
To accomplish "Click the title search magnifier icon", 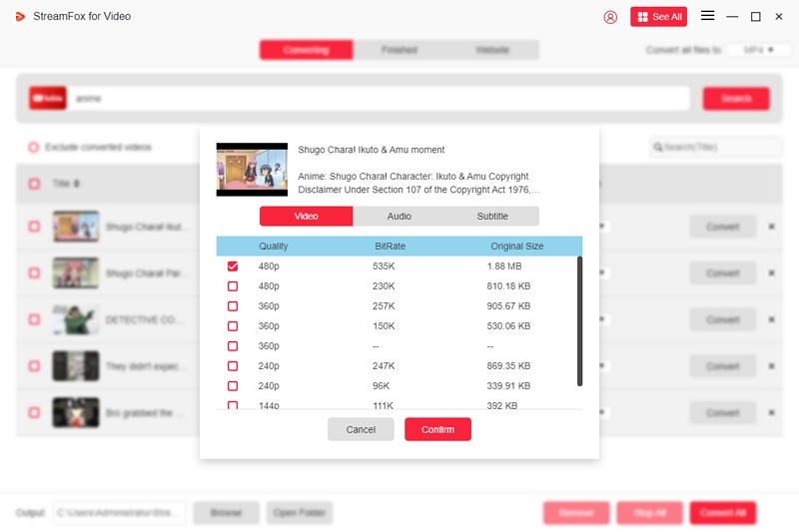I will pos(658,147).
